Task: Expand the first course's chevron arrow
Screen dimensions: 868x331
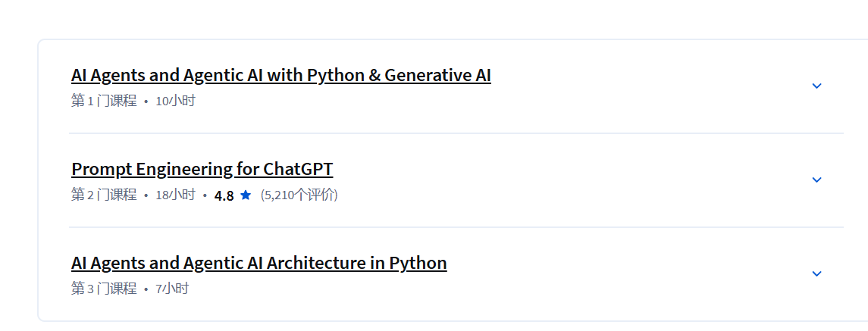Action: tap(816, 86)
